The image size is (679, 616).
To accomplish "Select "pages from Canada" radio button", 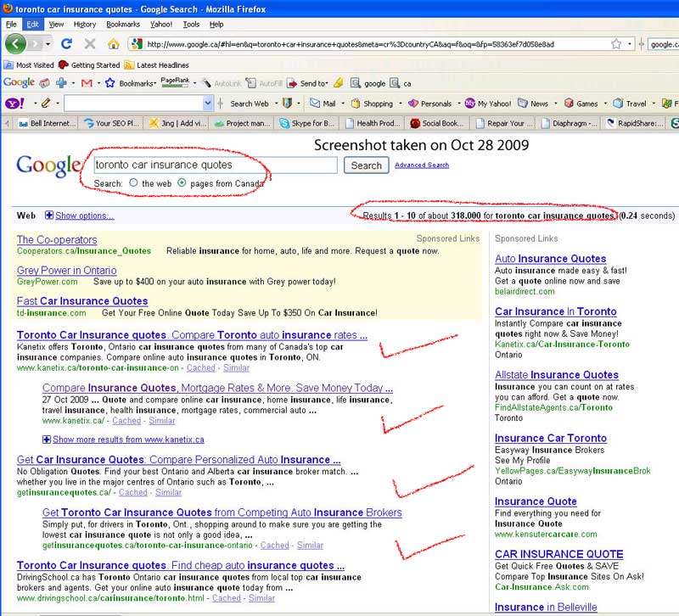I will [182, 183].
